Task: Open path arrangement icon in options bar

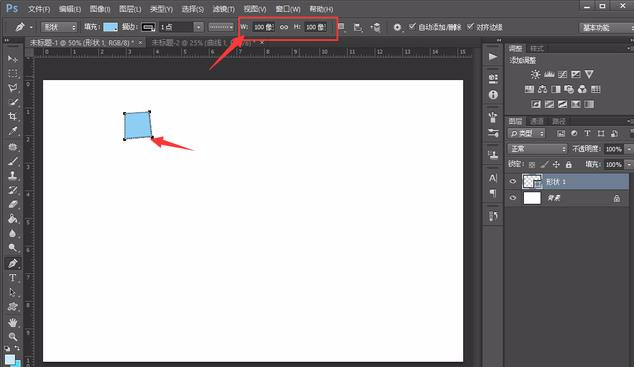Action: click(375, 27)
